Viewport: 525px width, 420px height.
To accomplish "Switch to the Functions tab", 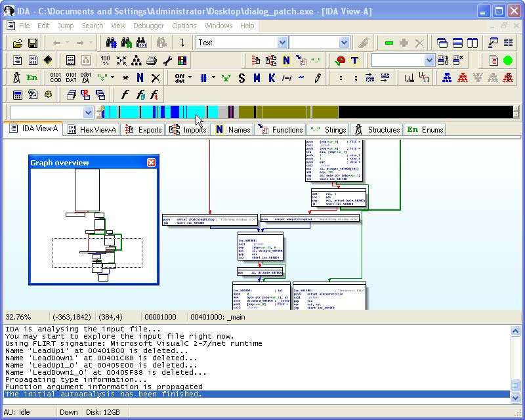I will [x=281, y=130].
